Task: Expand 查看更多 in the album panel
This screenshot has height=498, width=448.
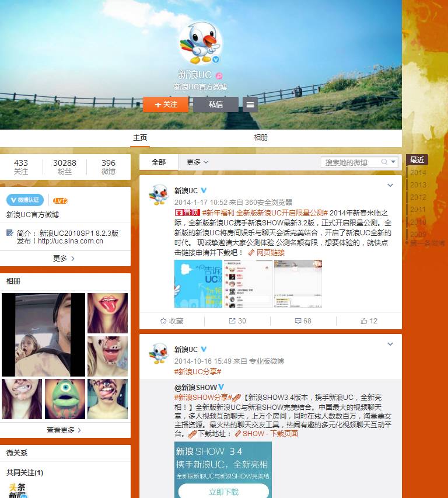Action: click(x=64, y=430)
